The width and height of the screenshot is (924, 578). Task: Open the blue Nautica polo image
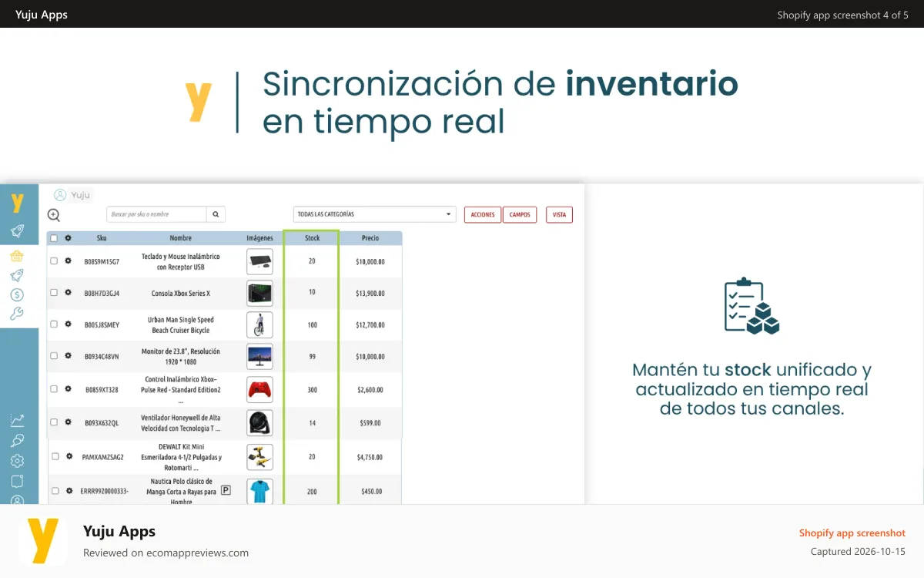point(259,491)
